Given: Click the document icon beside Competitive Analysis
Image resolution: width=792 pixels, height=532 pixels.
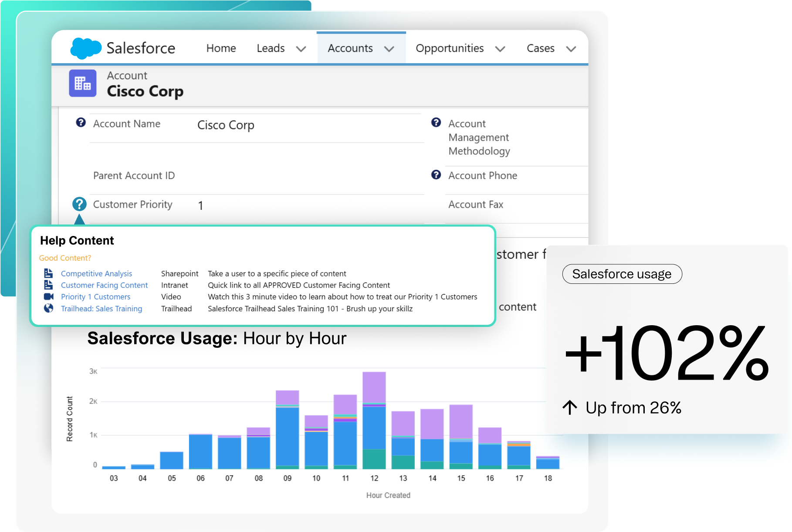Looking at the screenshot, I should point(48,273).
